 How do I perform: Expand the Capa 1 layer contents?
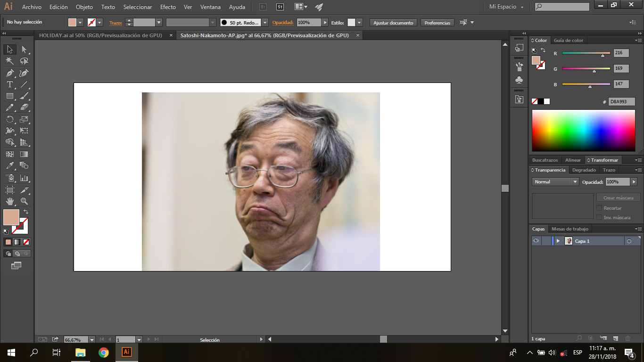point(558,241)
